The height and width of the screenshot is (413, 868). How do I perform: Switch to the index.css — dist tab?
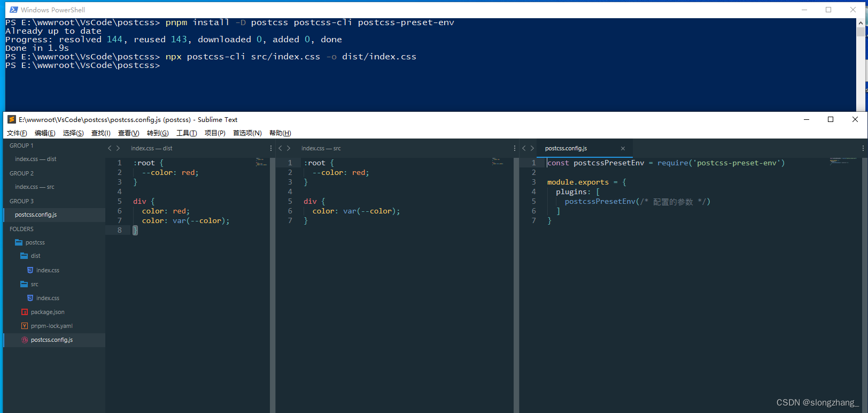click(x=152, y=148)
